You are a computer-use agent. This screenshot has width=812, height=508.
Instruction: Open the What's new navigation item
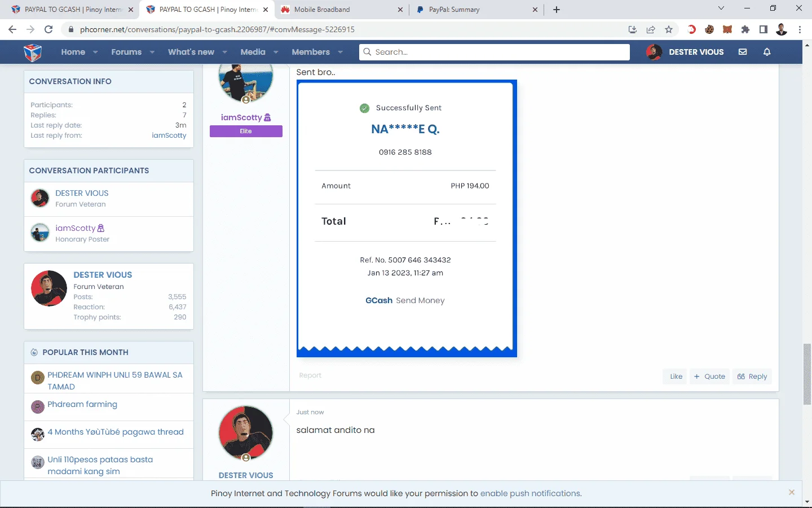click(191, 52)
